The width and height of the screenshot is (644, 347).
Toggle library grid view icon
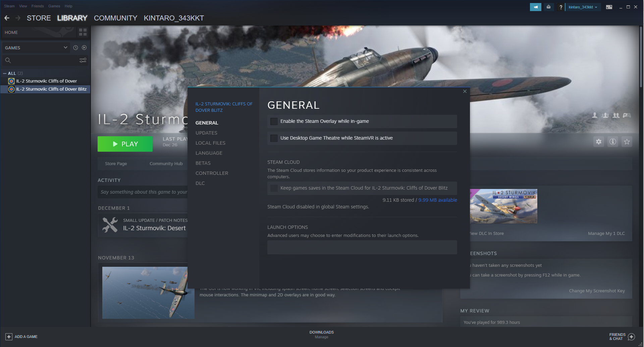pyautogui.click(x=83, y=32)
